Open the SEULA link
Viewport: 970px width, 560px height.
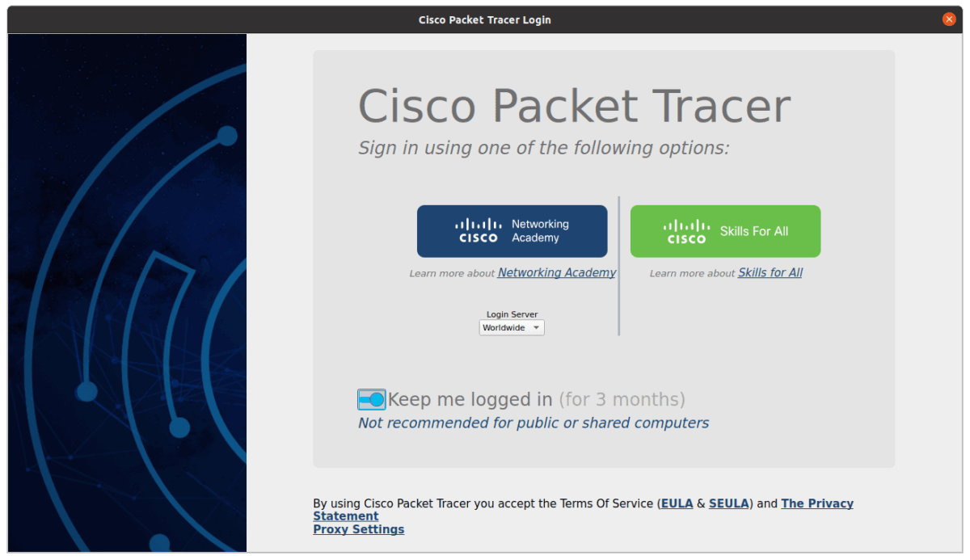pos(729,503)
